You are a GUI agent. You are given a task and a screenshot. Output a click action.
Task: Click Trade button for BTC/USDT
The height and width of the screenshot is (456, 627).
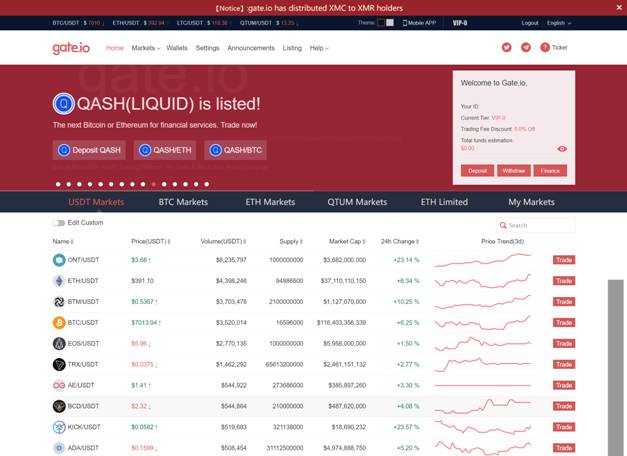tap(564, 322)
